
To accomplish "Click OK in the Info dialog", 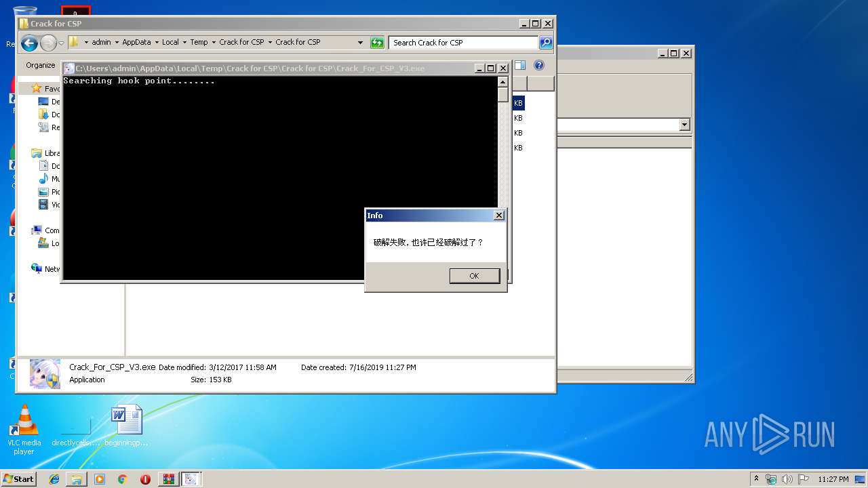I will pos(474,275).
